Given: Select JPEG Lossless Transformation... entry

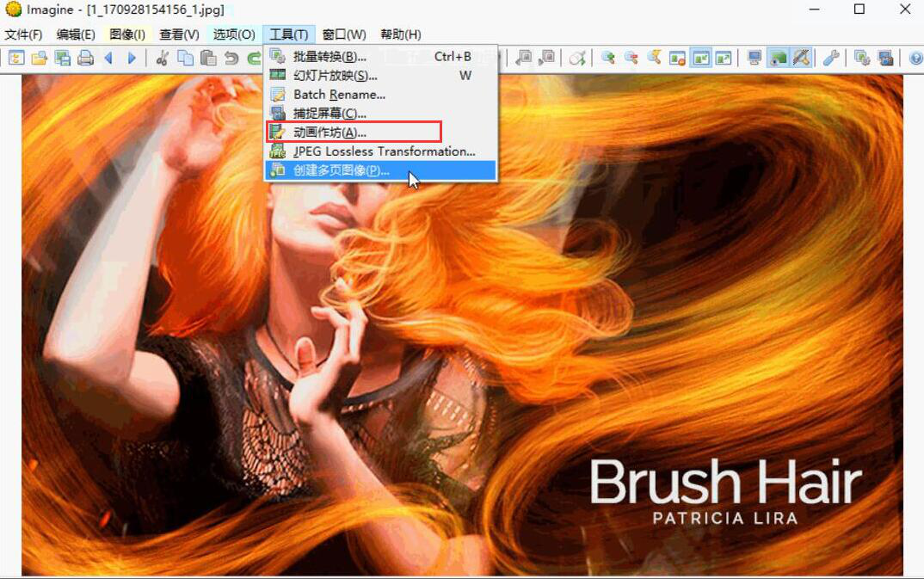Looking at the screenshot, I should coord(380,151).
